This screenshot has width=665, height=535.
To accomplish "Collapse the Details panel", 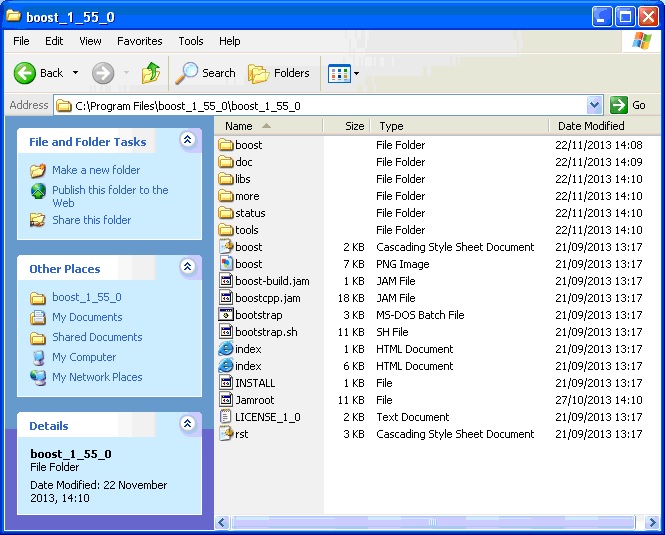I will point(187,423).
